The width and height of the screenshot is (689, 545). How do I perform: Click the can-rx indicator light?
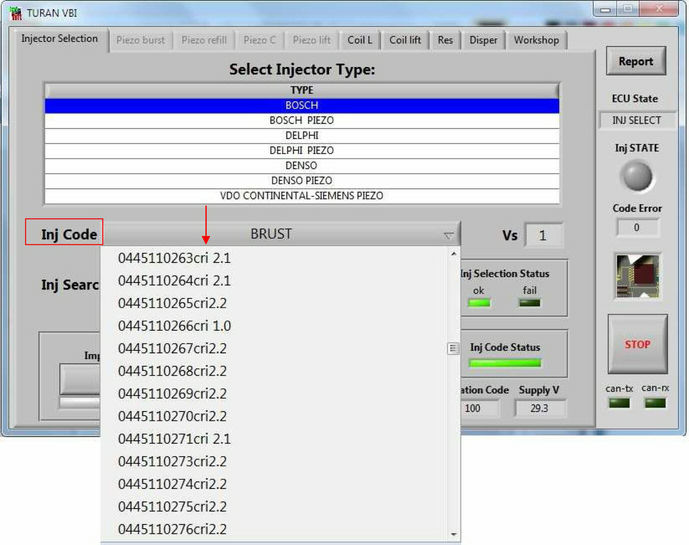tap(655, 403)
